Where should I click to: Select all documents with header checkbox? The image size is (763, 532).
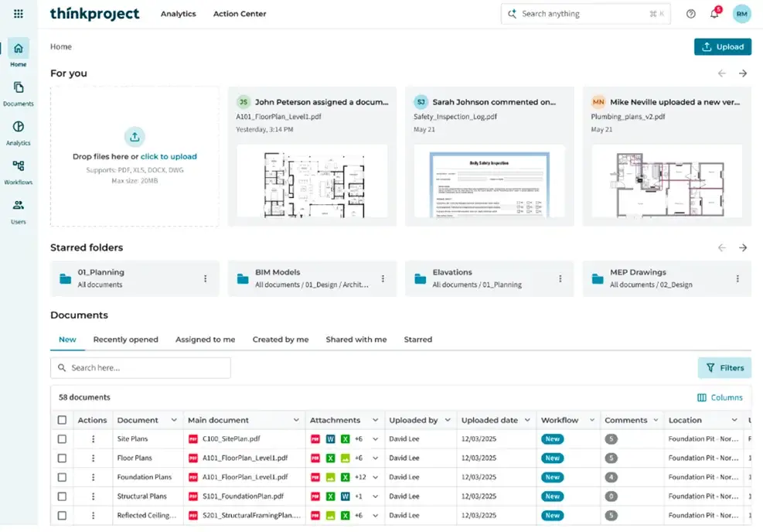[x=62, y=420]
